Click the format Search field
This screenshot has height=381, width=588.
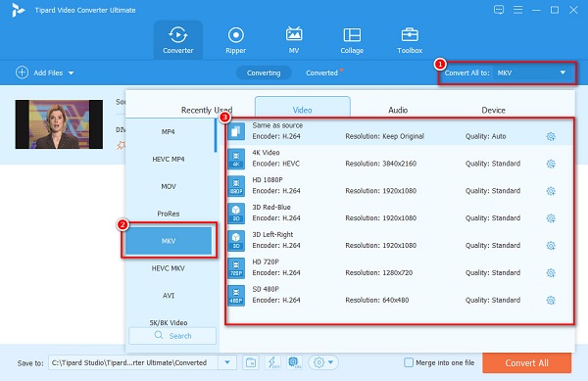172,336
